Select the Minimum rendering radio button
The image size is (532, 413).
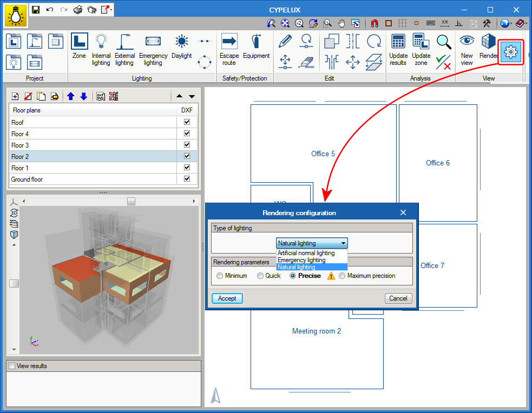pos(220,276)
